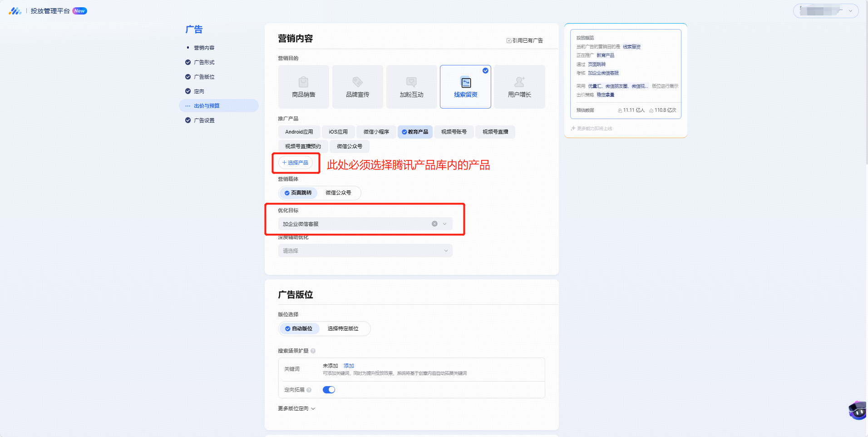This screenshot has width=868, height=437.
Task: Choose the 微信小程序 promotion product
Action: coord(376,132)
